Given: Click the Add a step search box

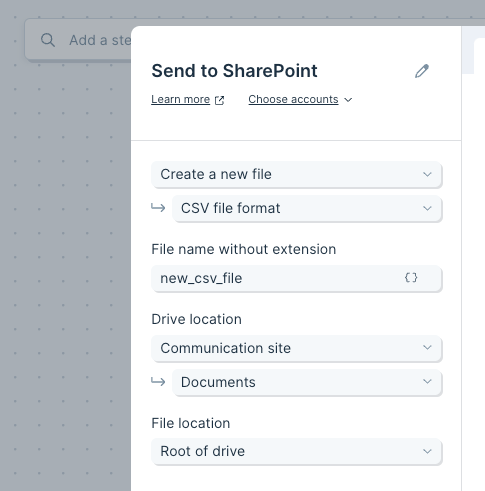Looking at the screenshot, I should click(78, 40).
